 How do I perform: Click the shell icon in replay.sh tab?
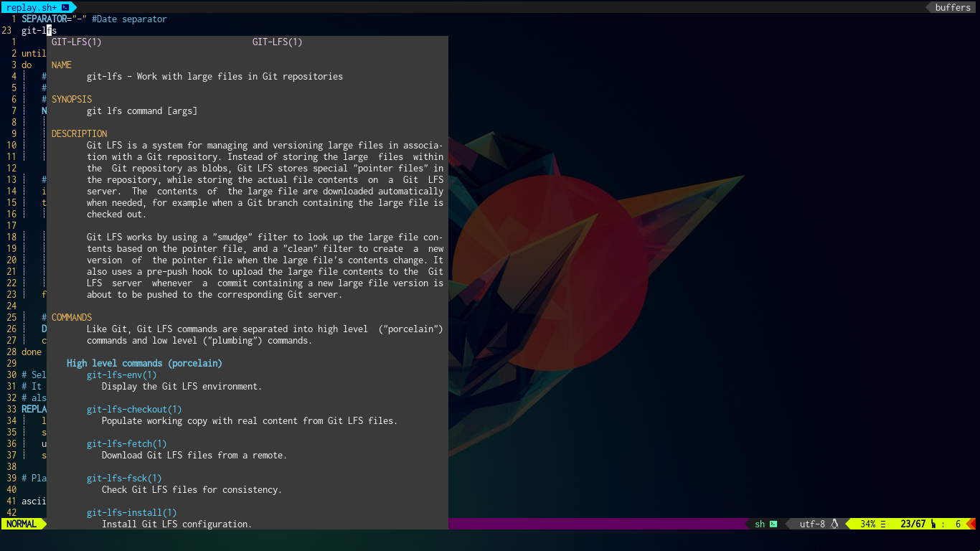65,7
